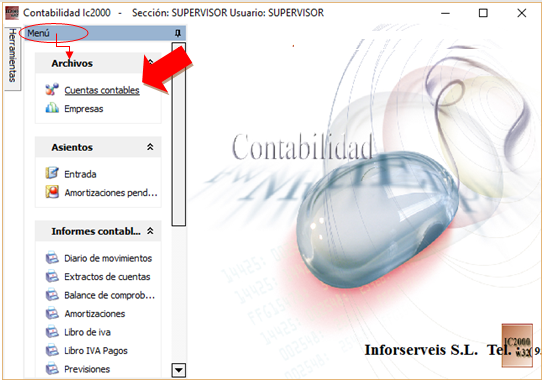This screenshot has height=383, width=542.
Task: Click the scrollbar down arrow button
Action: (x=179, y=370)
